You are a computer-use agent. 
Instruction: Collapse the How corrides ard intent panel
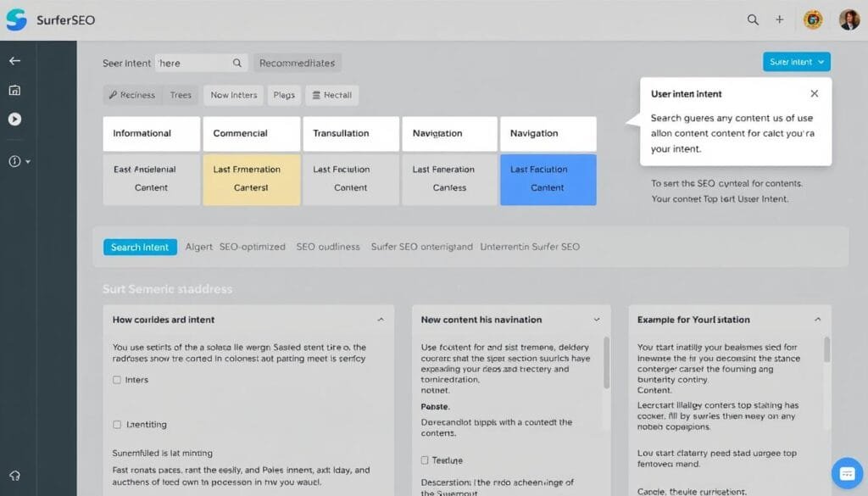point(380,320)
